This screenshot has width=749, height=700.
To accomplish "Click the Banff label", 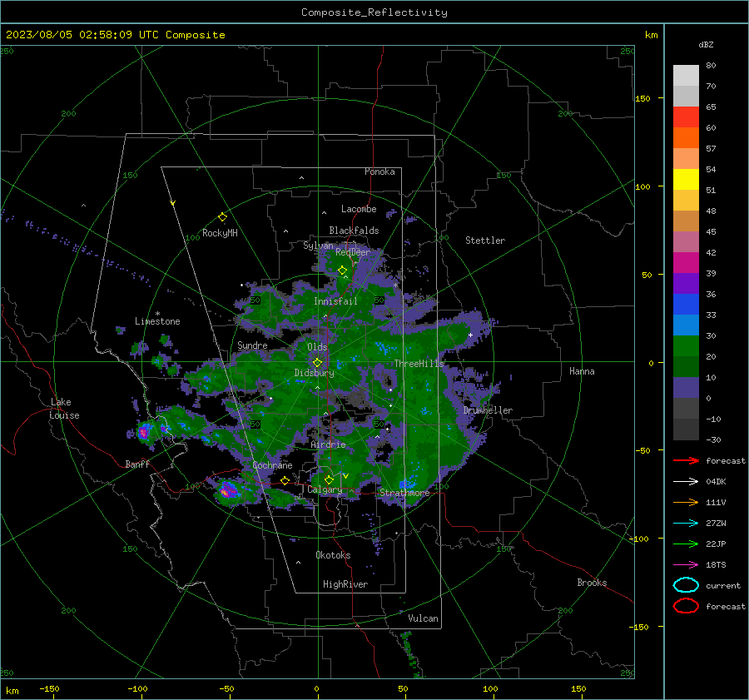I will point(137,464).
